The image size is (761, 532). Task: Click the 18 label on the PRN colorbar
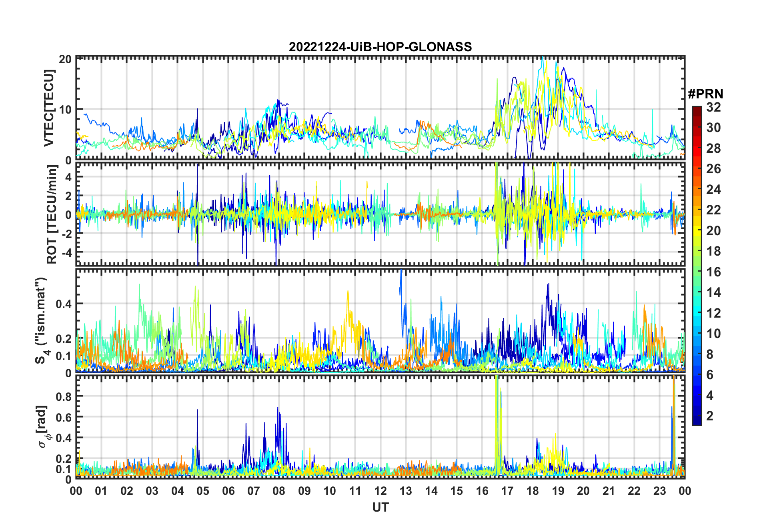pos(713,251)
